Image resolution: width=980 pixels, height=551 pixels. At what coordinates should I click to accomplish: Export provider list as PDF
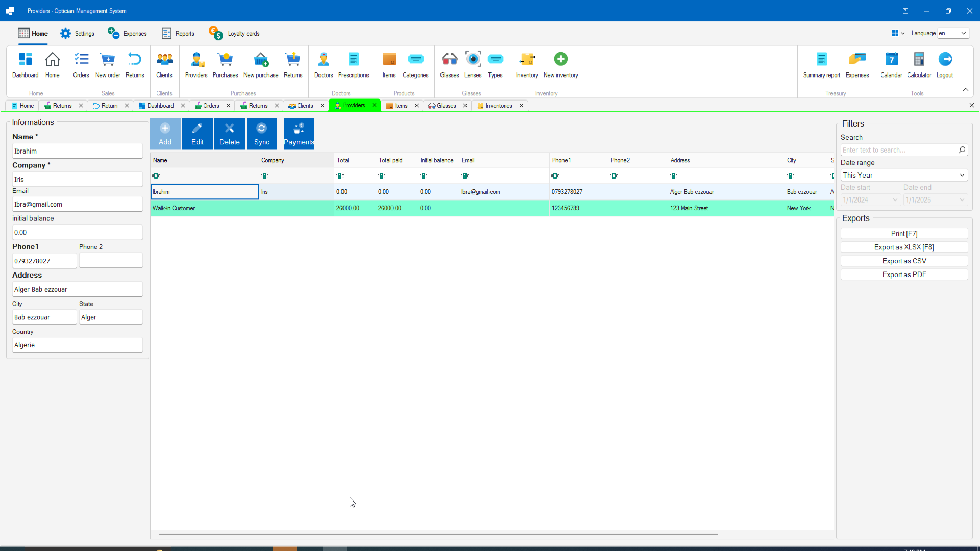(x=904, y=274)
